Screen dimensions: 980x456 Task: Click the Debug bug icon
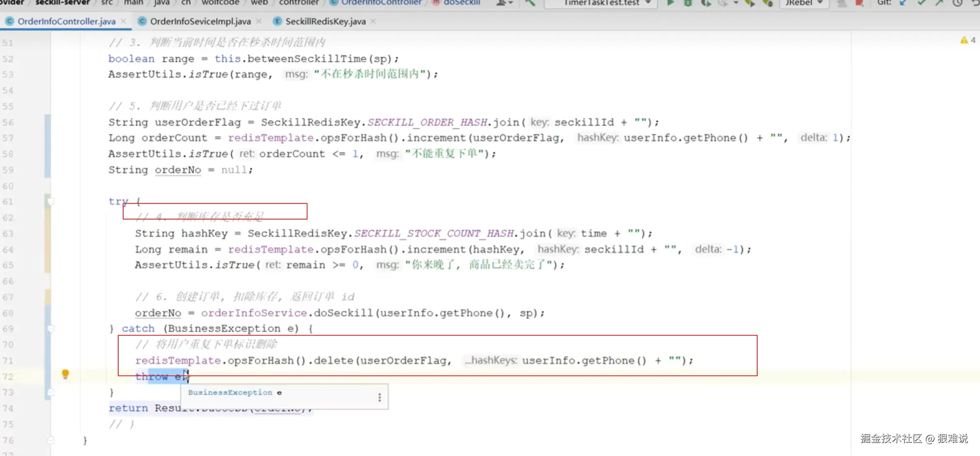[x=688, y=3]
